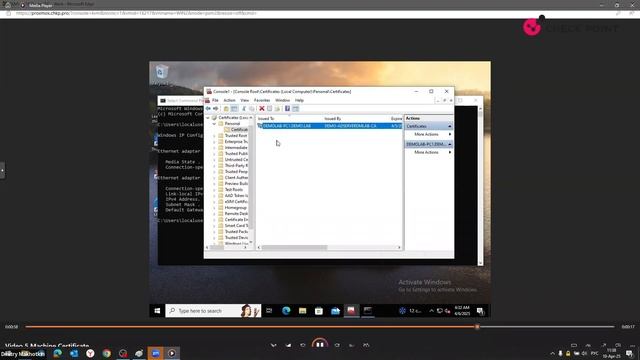The height and width of the screenshot is (360, 640).
Task: Click the Up One Level folder icon
Action: pyautogui.click(x=226, y=109)
